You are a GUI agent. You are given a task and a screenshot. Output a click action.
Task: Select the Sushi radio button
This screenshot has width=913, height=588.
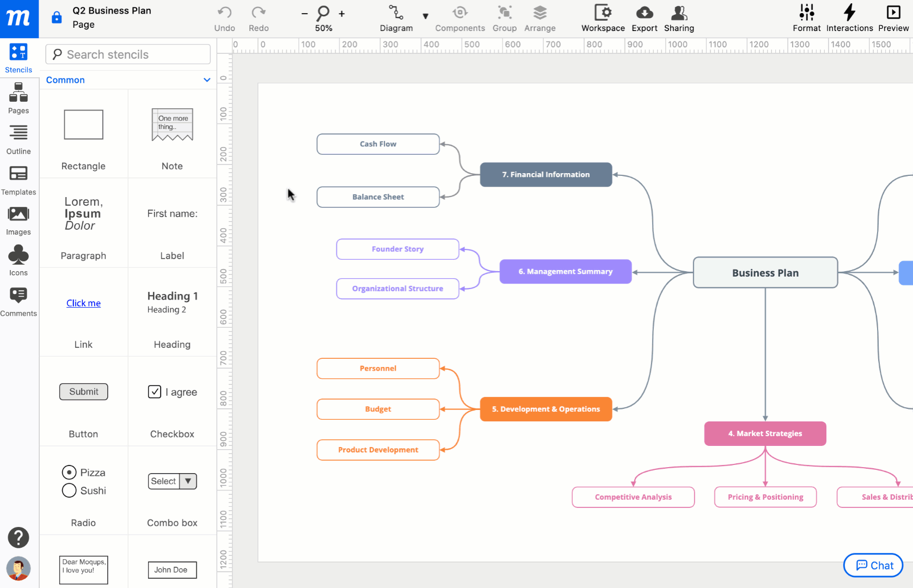click(x=69, y=491)
